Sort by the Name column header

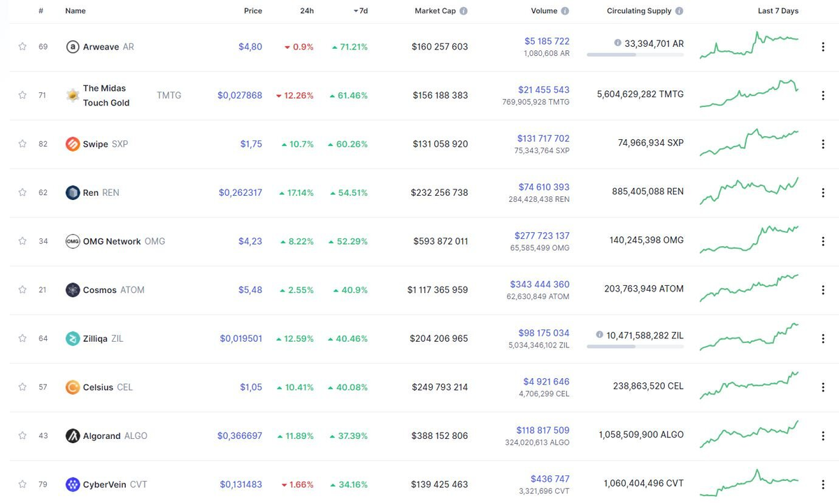pos(76,11)
